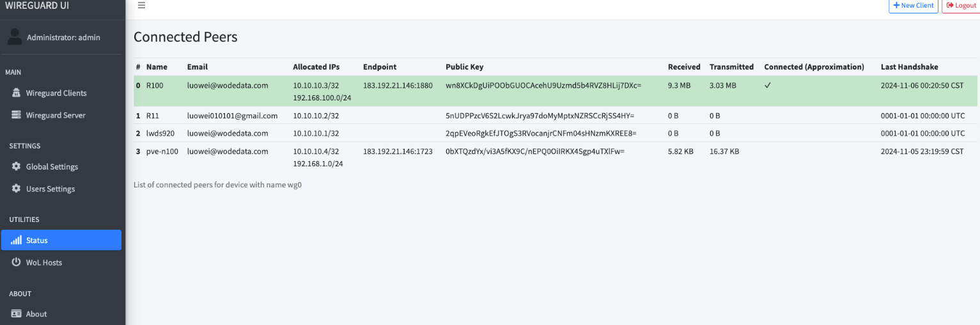The width and height of the screenshot is (980, 325).
Task: Click the Wireguard Clients sidebar icon
Action: [16, 93]
